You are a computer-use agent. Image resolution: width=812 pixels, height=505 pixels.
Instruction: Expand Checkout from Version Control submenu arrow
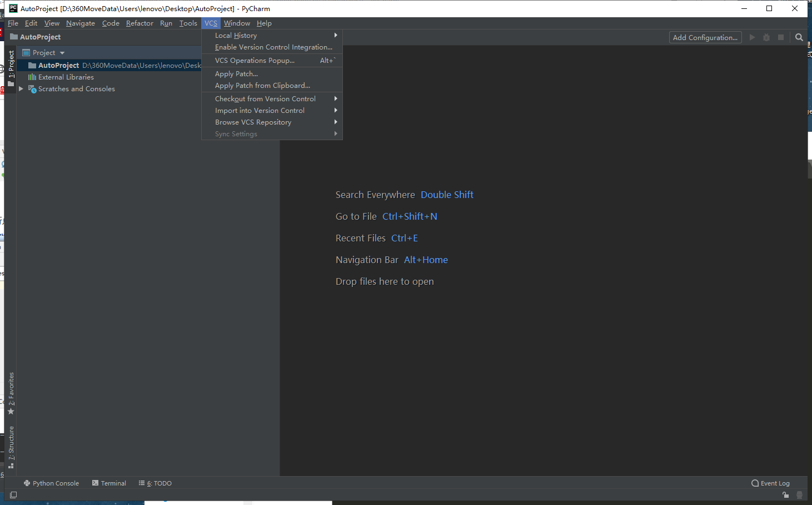pyautogui.click(x=336, y=98)
